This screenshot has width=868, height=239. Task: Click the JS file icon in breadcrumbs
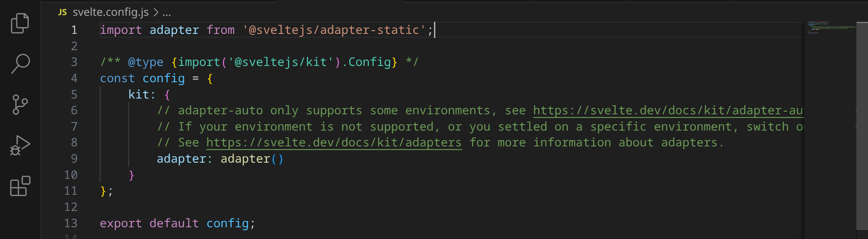tap(62, 12)
